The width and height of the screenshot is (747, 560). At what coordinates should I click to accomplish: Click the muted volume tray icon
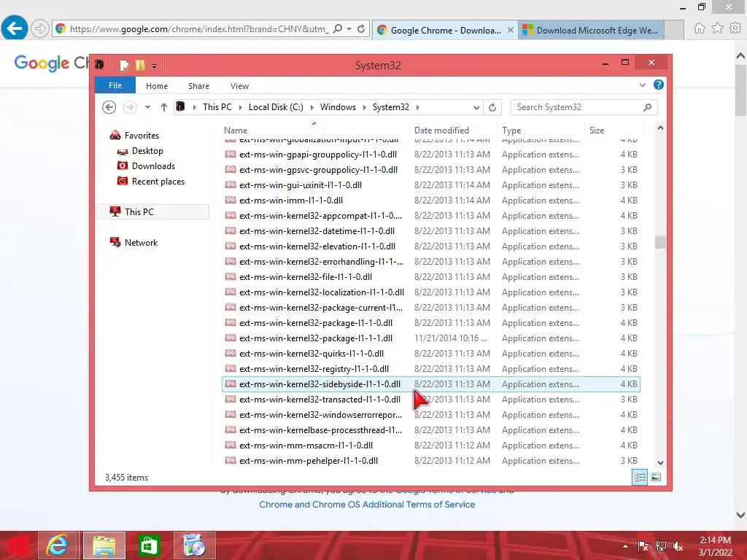[678, 546]
